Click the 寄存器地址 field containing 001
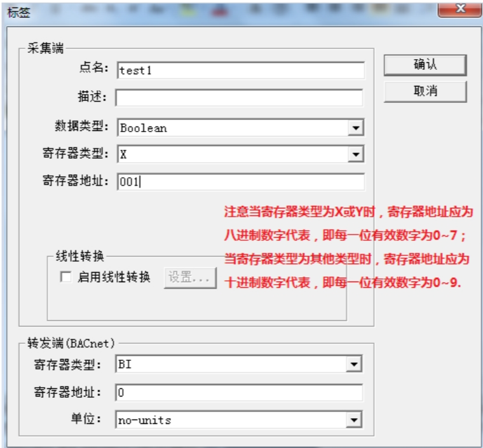This screenshot has height=448, width=483. [241, 182]
